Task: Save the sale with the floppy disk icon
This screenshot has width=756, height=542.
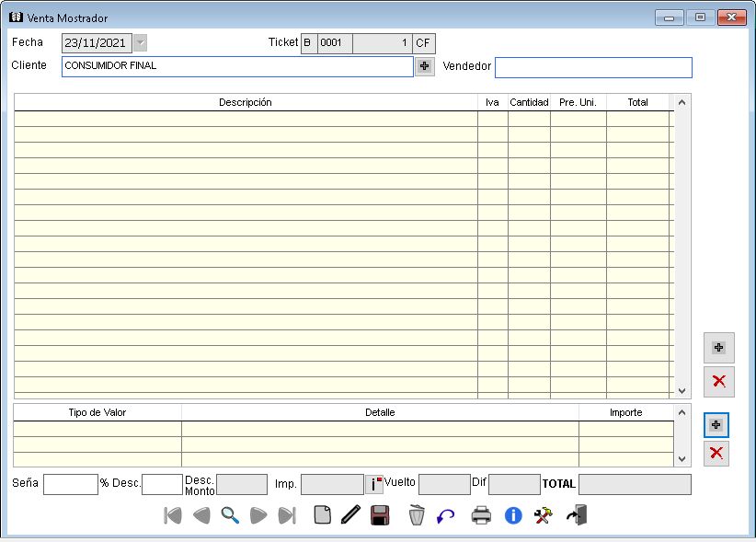Action: [380, 515]
